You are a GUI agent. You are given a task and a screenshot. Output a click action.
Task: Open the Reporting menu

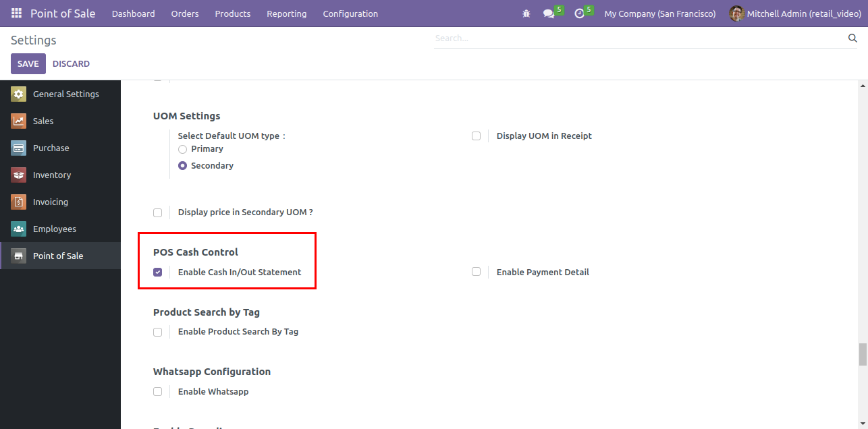point(287,13)
